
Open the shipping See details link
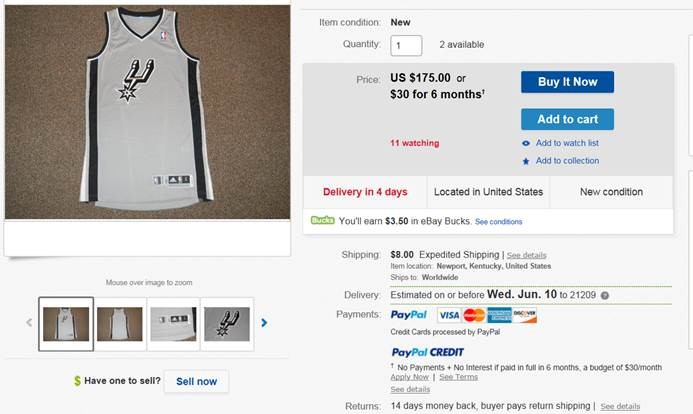528,255
